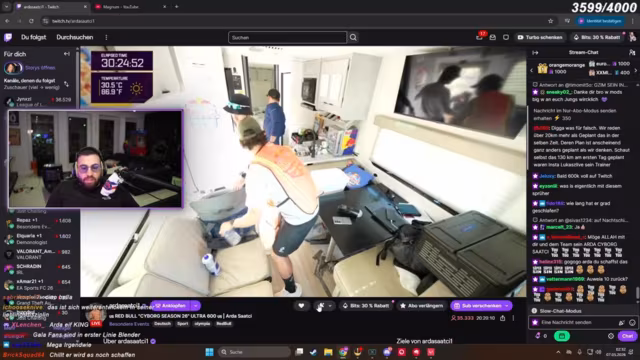Open the xAmar21 channel in sidebar

[x=38, y=284]
